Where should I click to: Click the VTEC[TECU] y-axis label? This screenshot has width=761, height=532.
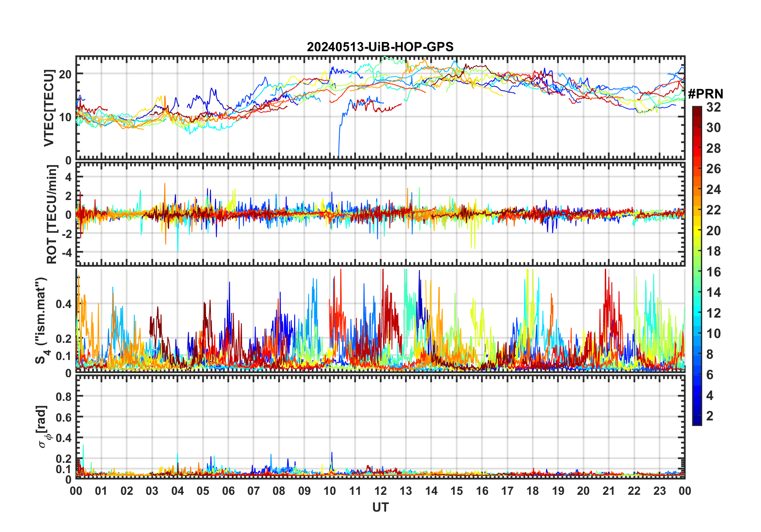click(49, 108)
